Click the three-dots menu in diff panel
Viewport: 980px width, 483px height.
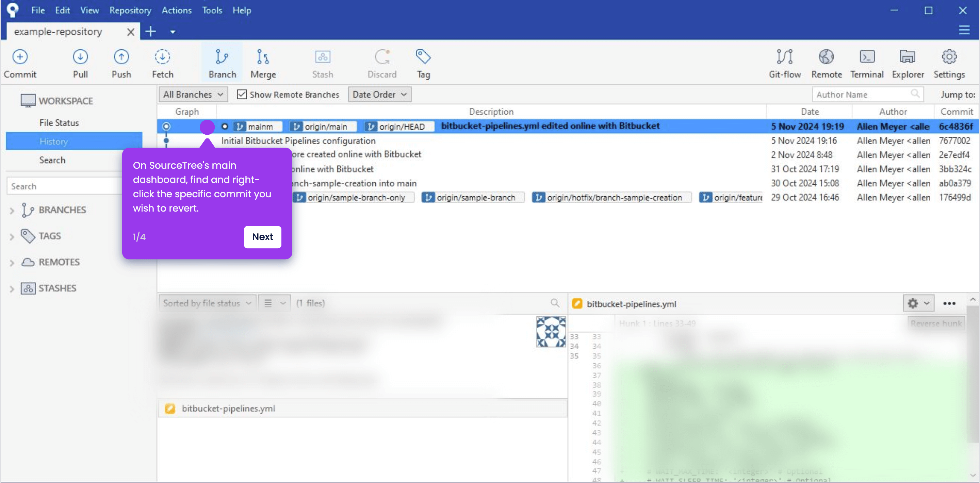pos(949,303)
